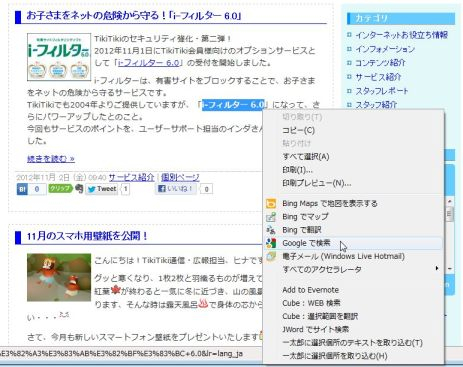The height and width of the screenshot is (367, 463).
Task: Choose Bing Maps で地図を表示する
Action: tap(330, 203)
